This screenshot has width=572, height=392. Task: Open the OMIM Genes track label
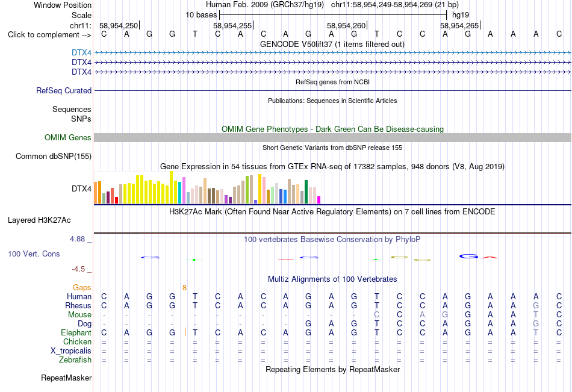click(68, 138)
